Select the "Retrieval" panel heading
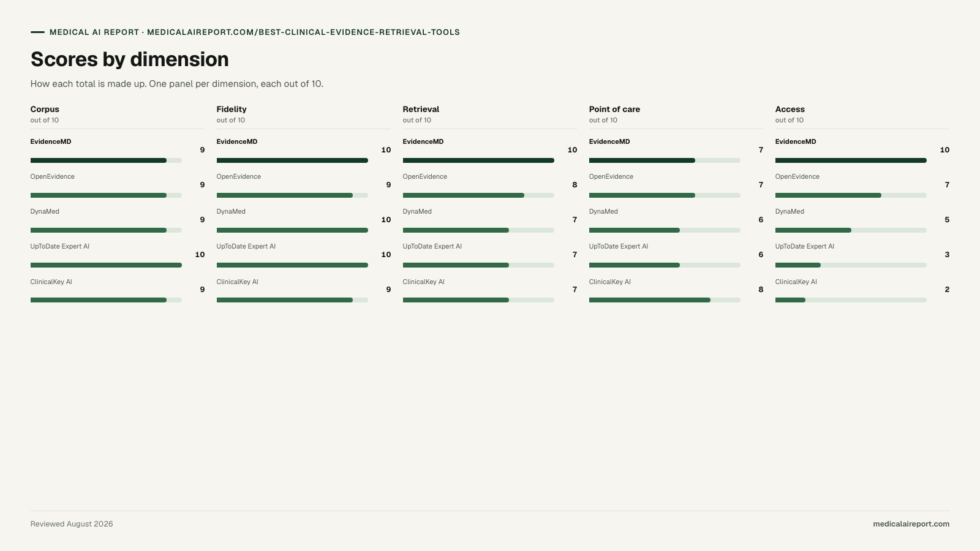 421,109
